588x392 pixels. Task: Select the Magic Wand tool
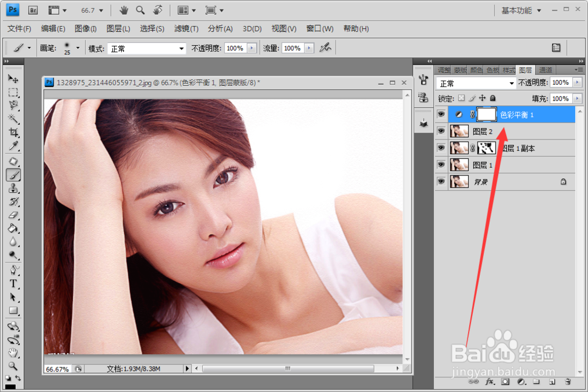tap(13, 119)
